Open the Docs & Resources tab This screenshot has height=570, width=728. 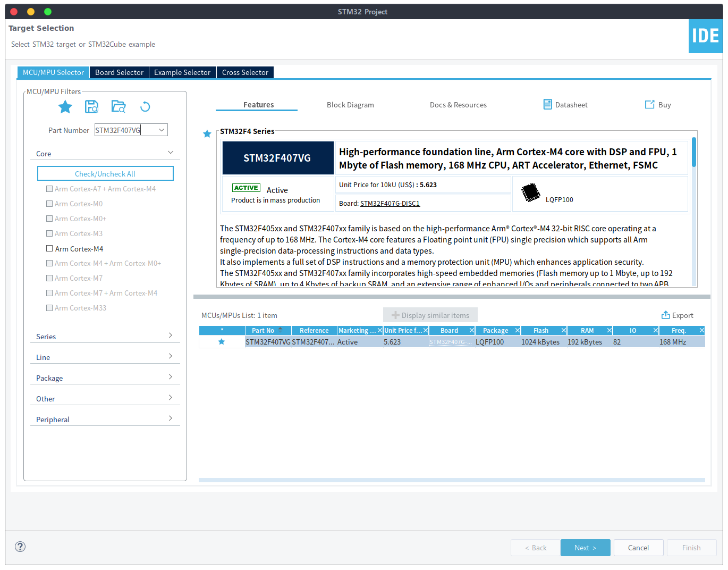[458, 105]
